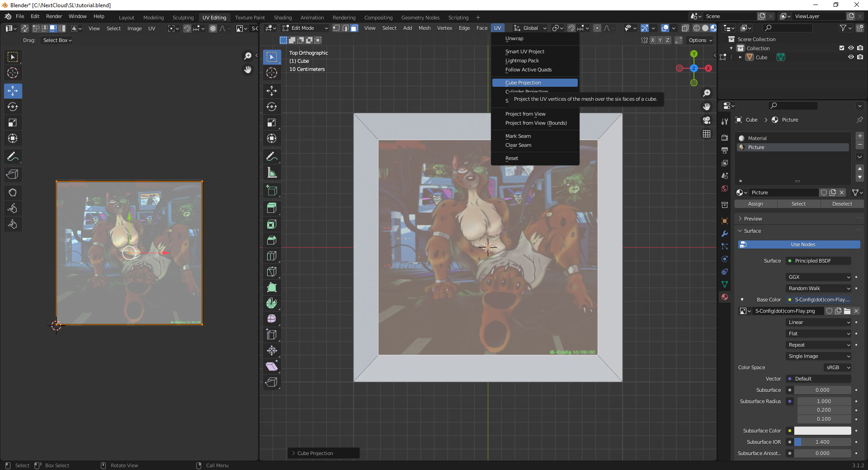Screen dimensions: 868x470
Task: Select the Picture material slot
Action: 793,147
